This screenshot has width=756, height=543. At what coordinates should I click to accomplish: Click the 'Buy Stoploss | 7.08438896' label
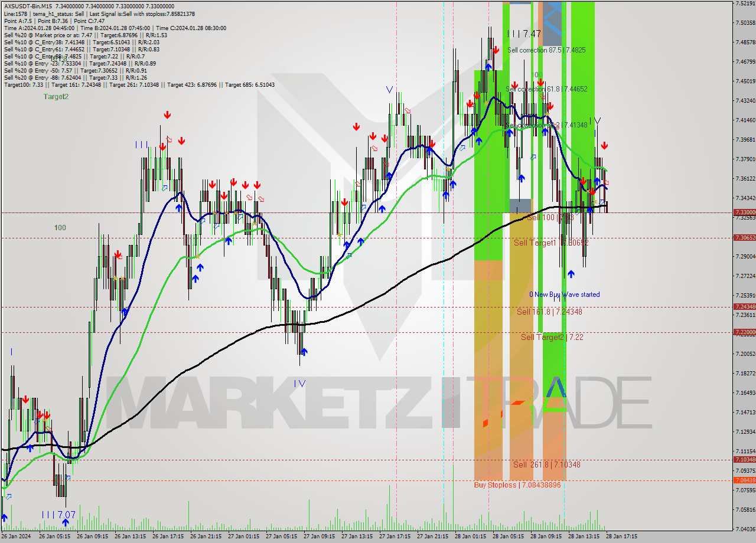517,485
